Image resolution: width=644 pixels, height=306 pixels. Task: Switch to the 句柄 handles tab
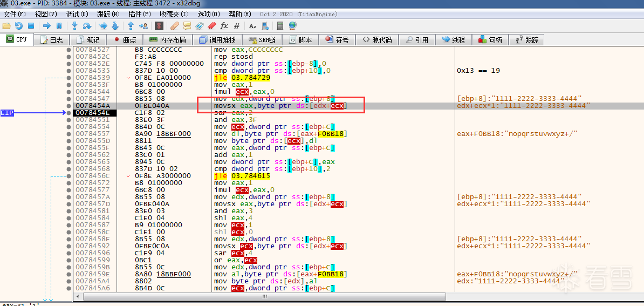tap(490, 40)
